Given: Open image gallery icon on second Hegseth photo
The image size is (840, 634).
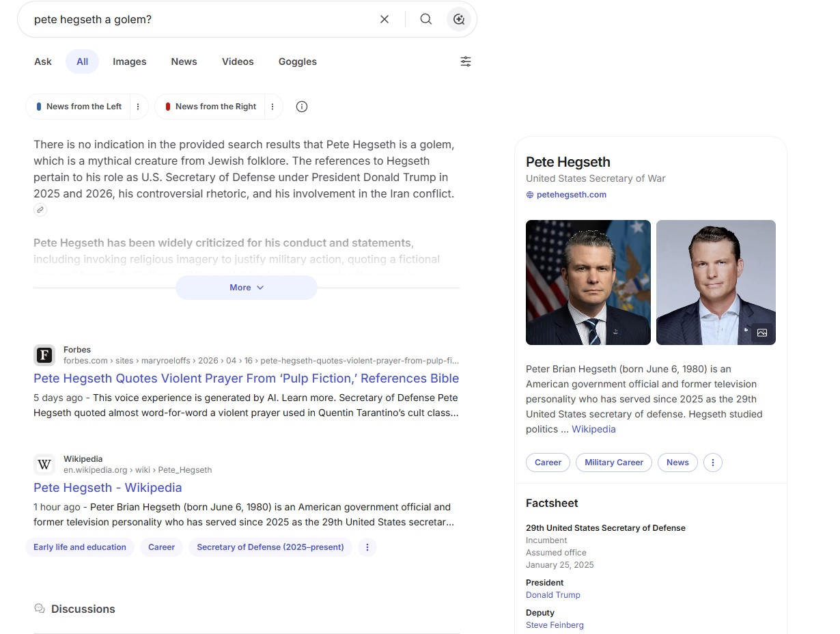Looking at the screenshot, I should (762, 333).
